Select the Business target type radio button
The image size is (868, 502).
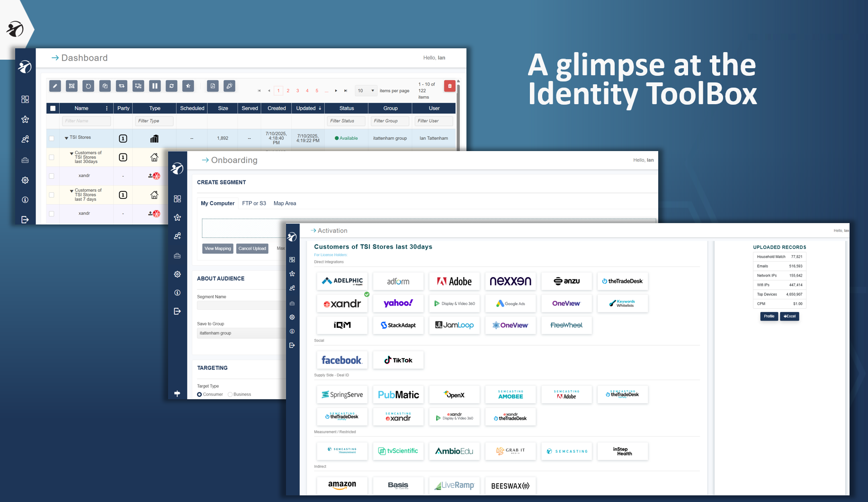pyautogui.click(x=230, y=394)
